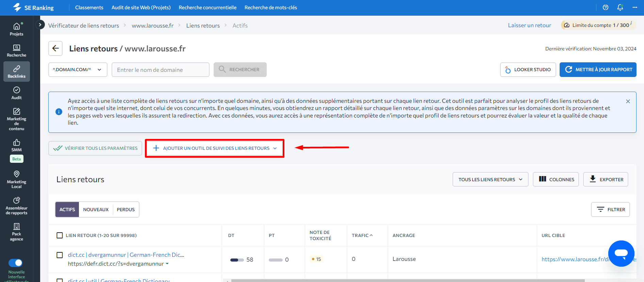Screen dimensions: 644x282
Task: Open the Tous les liens retours dropdown
Action: 490,179
